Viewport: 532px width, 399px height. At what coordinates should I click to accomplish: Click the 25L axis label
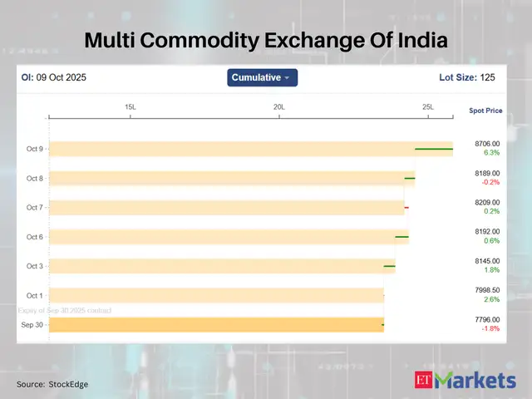coord(428,107)
